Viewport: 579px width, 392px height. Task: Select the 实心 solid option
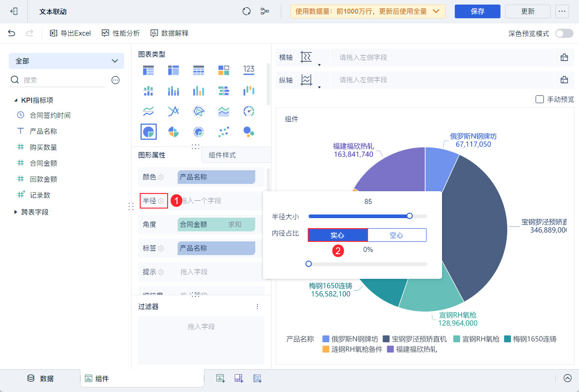[337, 235]
